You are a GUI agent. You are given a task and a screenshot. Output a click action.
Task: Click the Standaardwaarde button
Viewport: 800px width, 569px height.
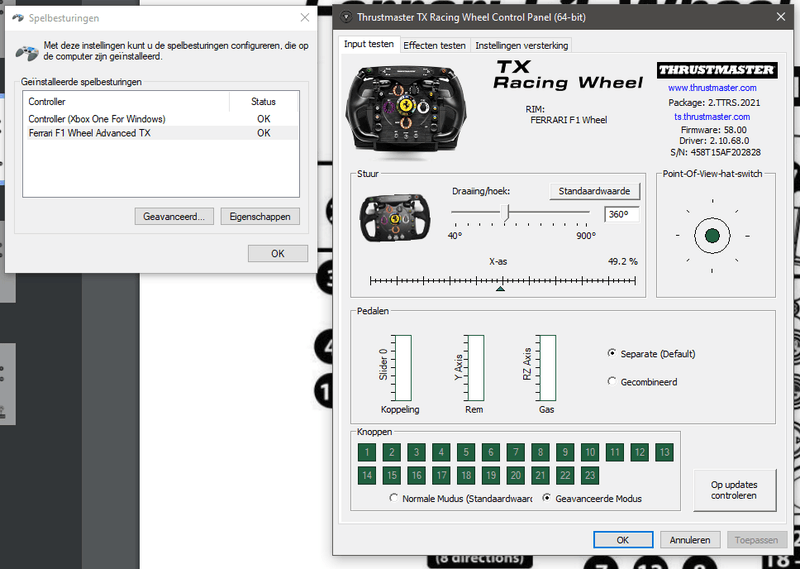(594, 191)
